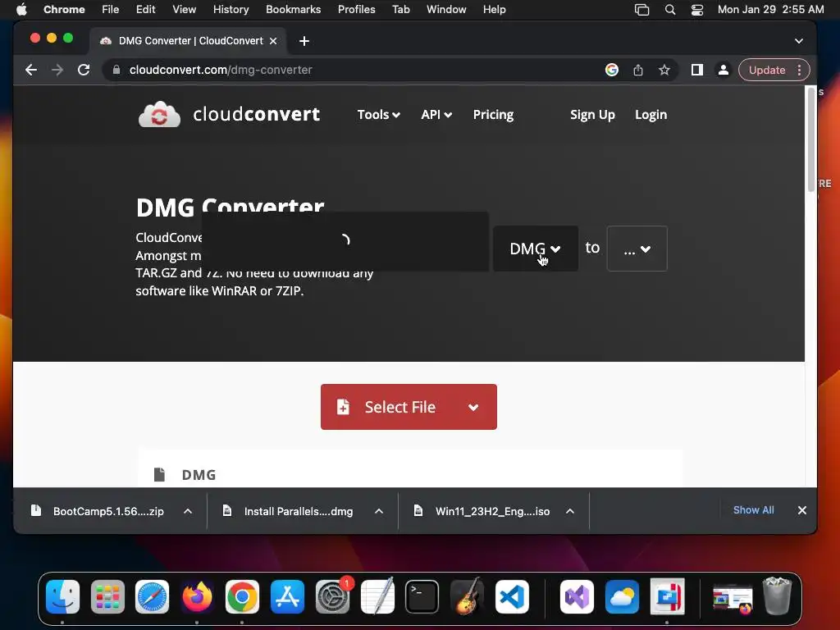The height and width of the screenshot is (630, 840).
Task: Expand options for BootCamp5.1.56 zip download
Action: 188,511
